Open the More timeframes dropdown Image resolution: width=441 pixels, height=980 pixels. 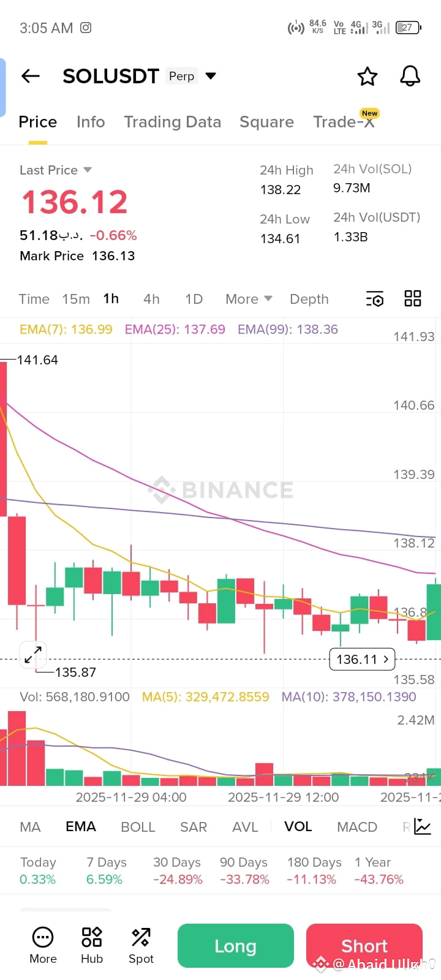click(249, 299)
